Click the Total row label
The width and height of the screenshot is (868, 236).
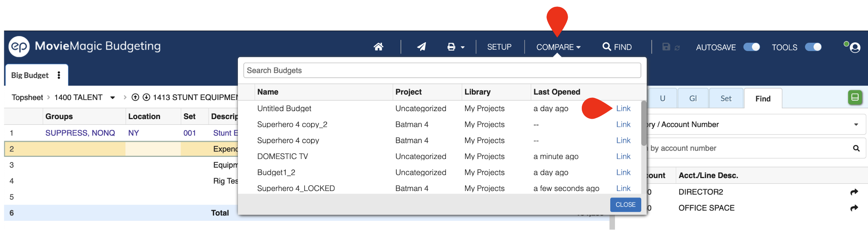tap(220, 213)
